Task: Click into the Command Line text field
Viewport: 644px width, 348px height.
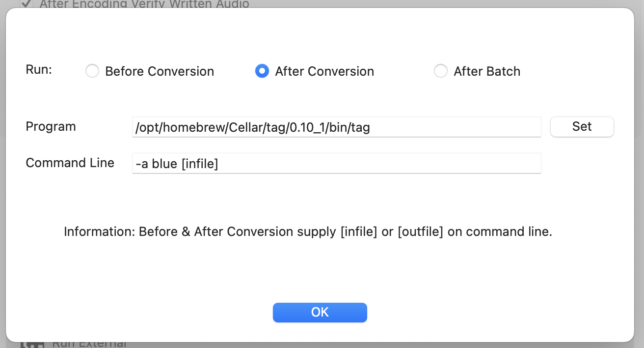Action: point(336,164)
